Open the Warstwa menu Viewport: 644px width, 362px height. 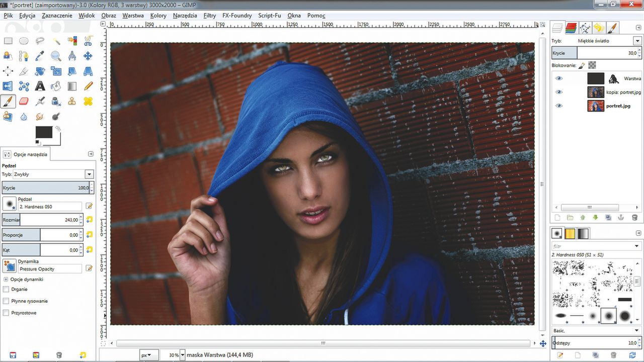(133, 16)
